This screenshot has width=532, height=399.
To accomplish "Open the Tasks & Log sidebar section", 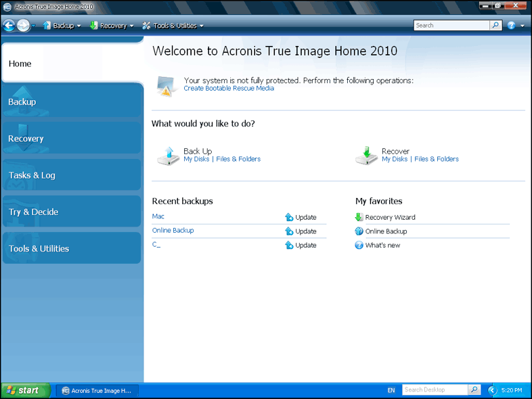I will tap(72, 175).
